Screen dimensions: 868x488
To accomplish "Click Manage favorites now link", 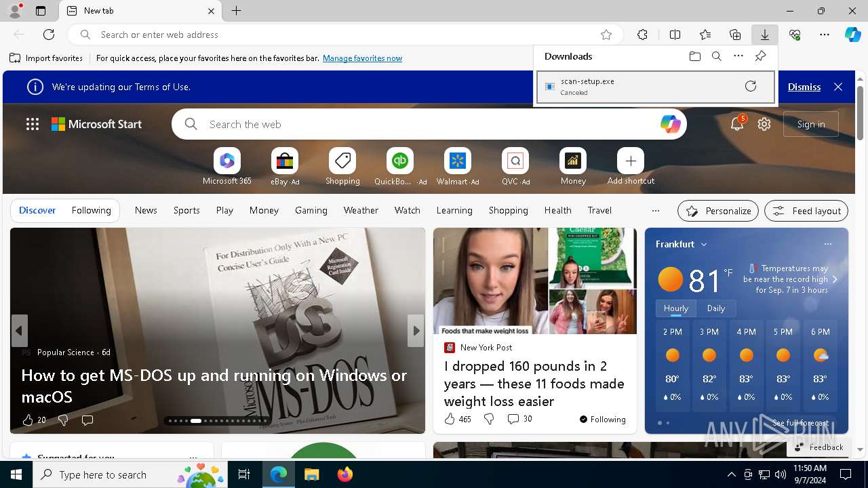I will pos(362,58).
